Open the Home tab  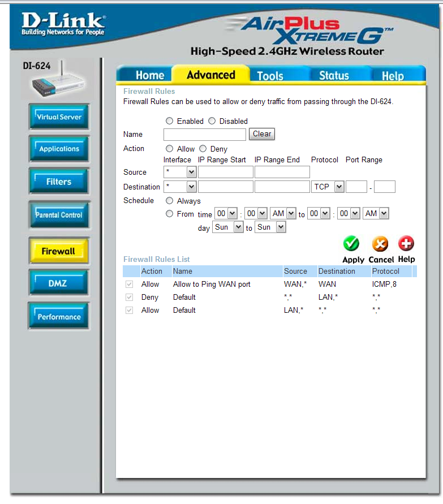pyautogui.click(x=150, y=75)
